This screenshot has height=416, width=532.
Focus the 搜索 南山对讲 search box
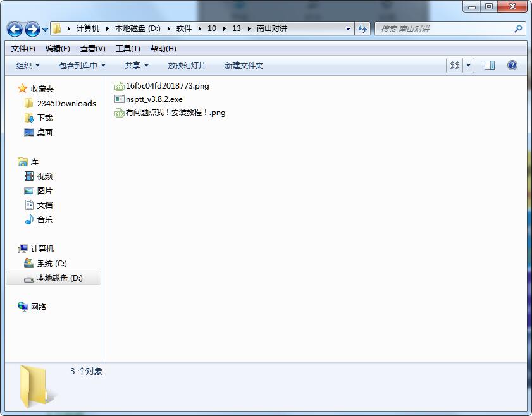(x=450, y=29)
